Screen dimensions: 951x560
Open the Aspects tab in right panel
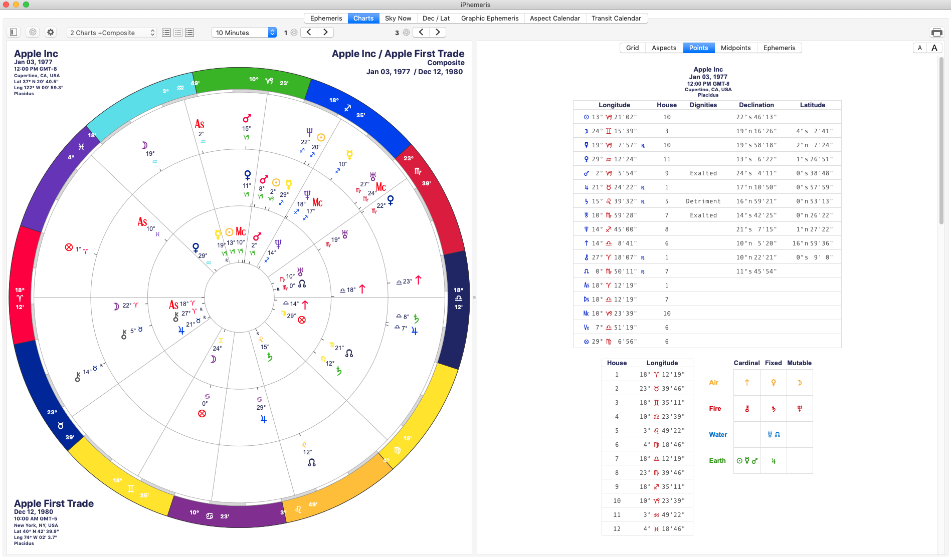664,48
